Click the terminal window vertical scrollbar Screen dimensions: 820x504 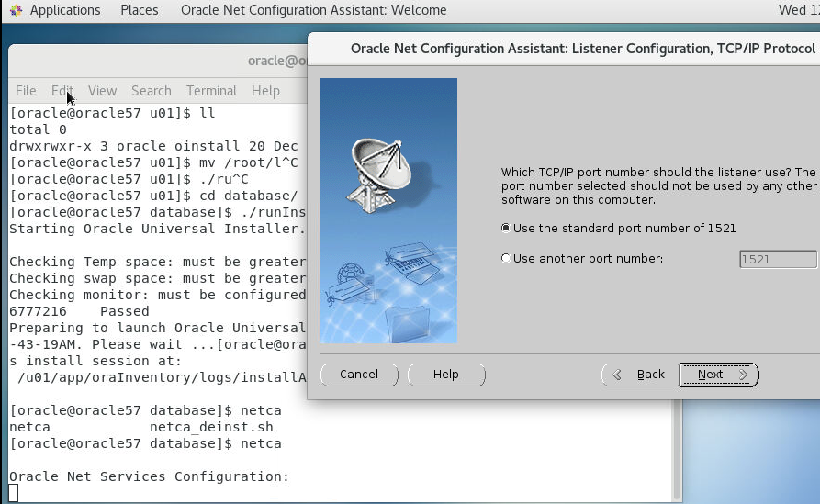[x=678, y=450]
